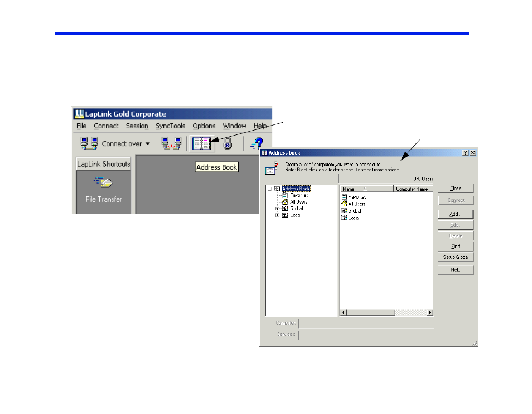Click the disconnect computers toolbar icon

171,143
